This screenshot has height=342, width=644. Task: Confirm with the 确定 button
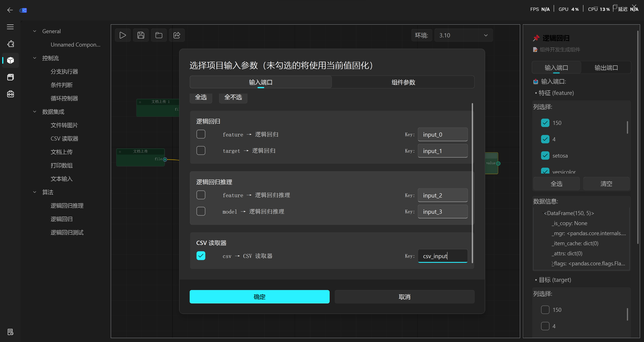259,297
